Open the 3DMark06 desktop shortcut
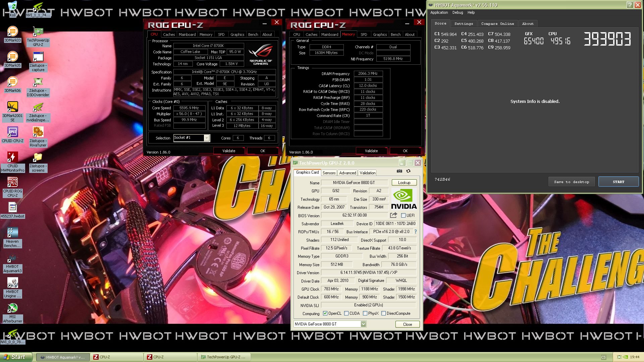This screenshot has width=644, height=362. point(12,84)
